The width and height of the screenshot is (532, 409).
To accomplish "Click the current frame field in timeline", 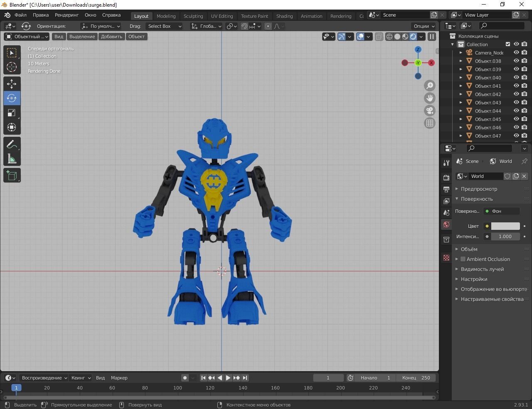I will click(328, 378).
